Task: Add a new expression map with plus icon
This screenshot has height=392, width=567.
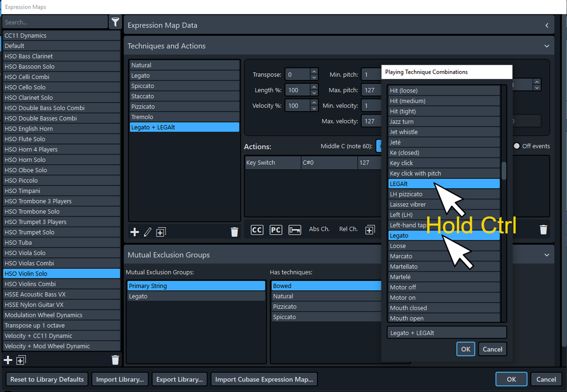Action: (x=7, y=360)
